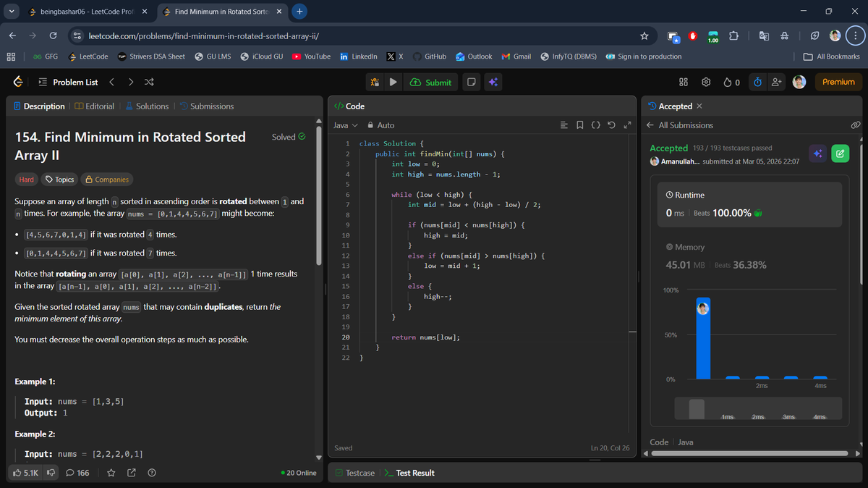
Task: Switch to the Editorial tab
Action: point(94,106)
